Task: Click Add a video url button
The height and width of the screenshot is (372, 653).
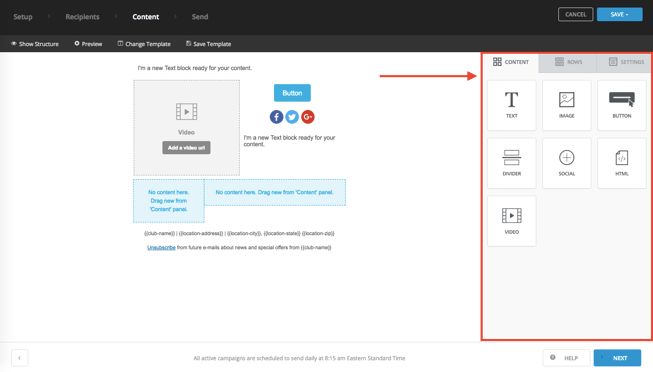Action: click(x=186, y=147)
